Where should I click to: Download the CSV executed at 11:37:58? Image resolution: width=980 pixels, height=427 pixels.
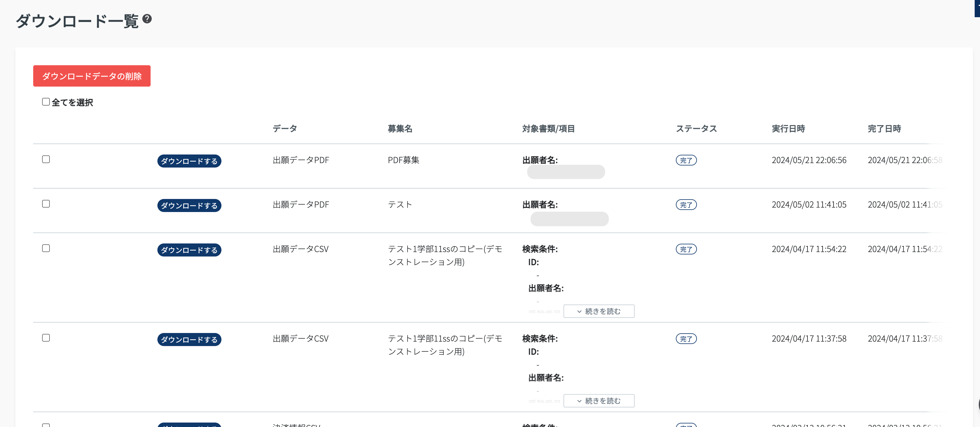189,340
